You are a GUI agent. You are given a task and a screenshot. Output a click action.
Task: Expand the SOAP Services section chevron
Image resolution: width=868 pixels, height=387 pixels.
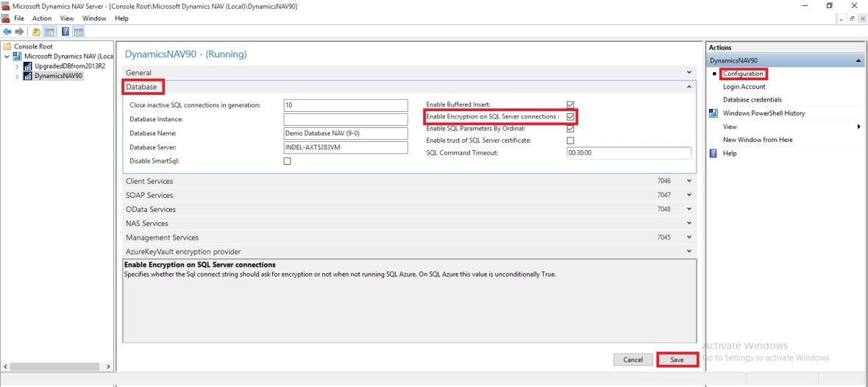pos(689,196)
